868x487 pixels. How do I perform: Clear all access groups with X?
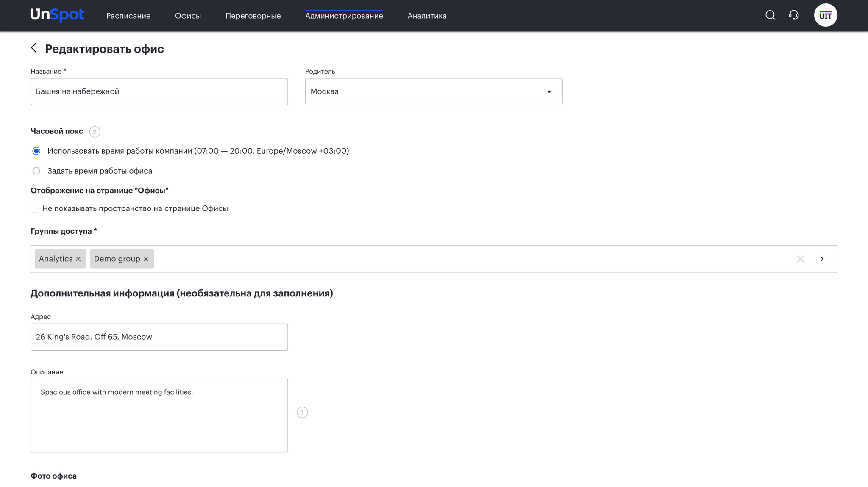pyautogui.click(x=800, y=259)
